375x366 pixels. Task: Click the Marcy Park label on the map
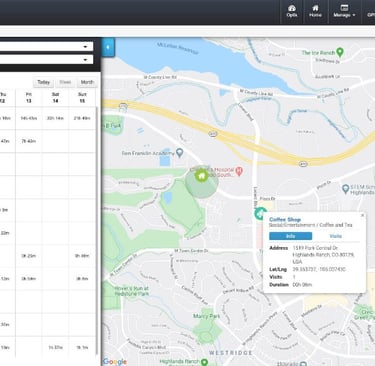(206, 316)
